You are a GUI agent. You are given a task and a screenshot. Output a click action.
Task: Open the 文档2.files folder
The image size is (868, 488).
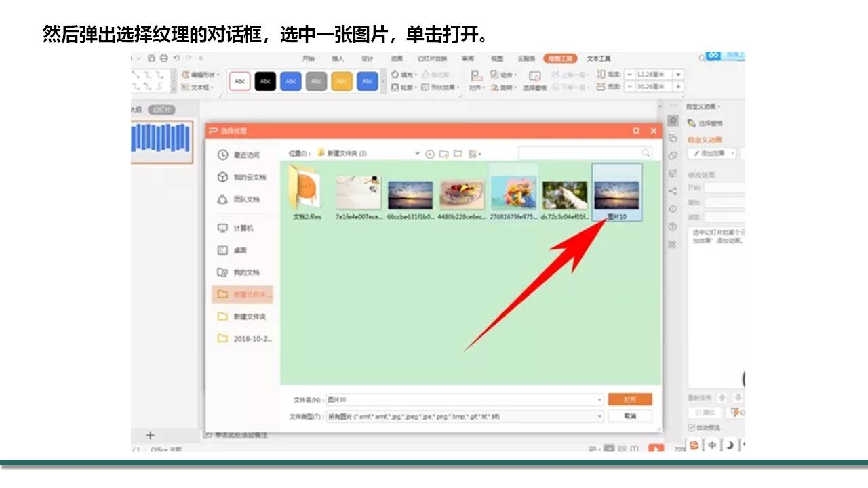pos(306,190)
